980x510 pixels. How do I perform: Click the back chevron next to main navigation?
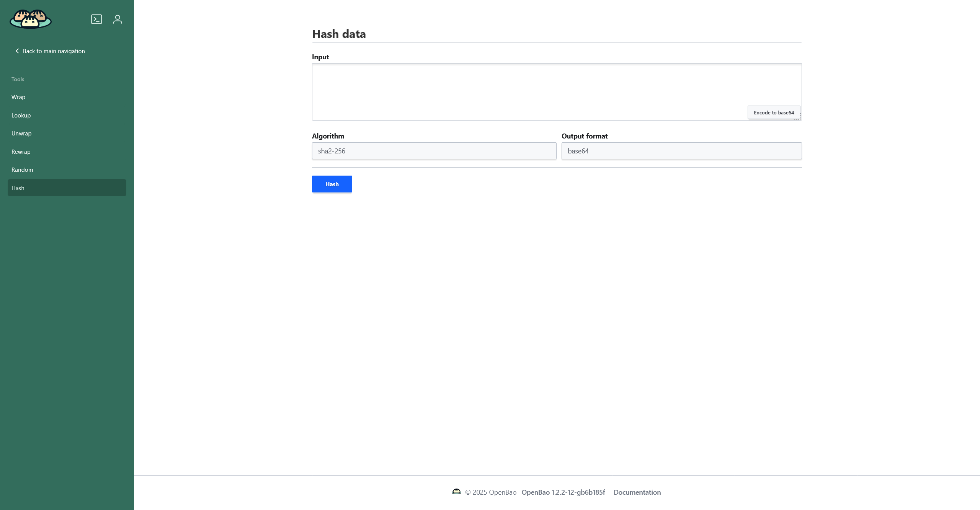pos(17,51)
